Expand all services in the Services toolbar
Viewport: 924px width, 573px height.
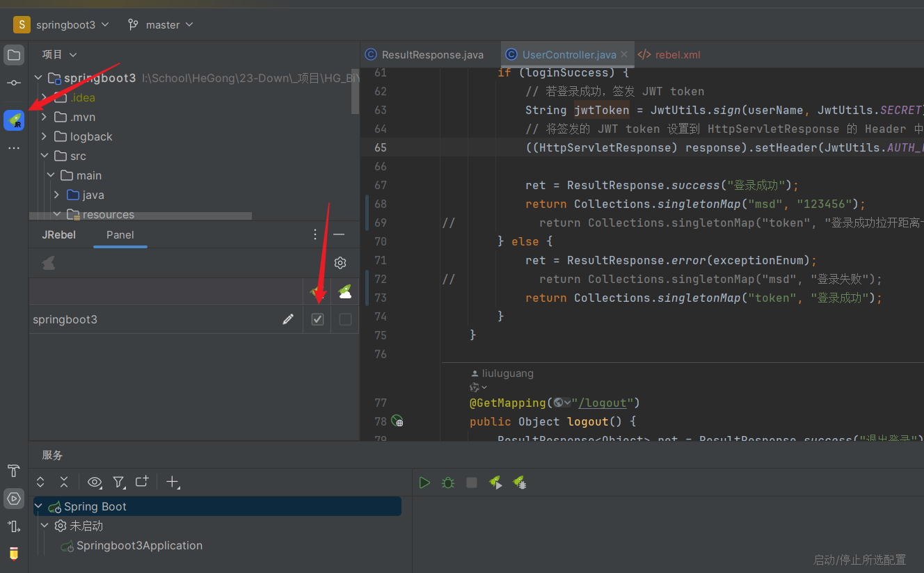[40, 482]
